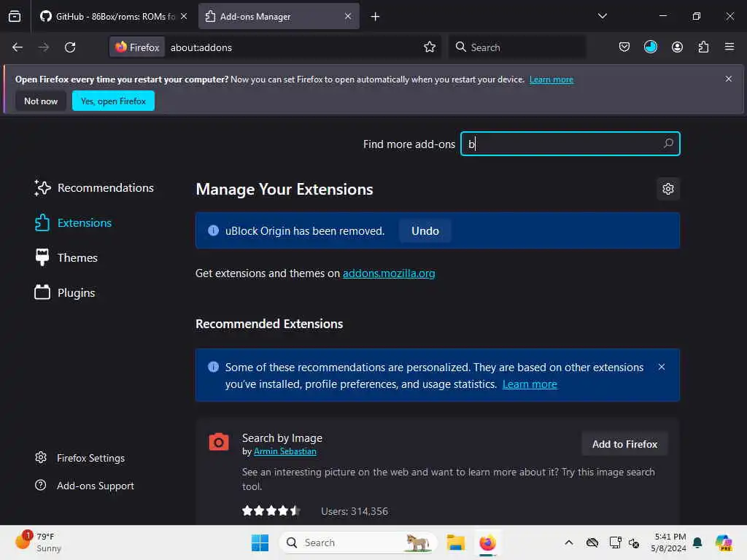The height and width of the screenshot is (560, 747).
Task: Open the Armin Sebastian author link
Action: 285,451
